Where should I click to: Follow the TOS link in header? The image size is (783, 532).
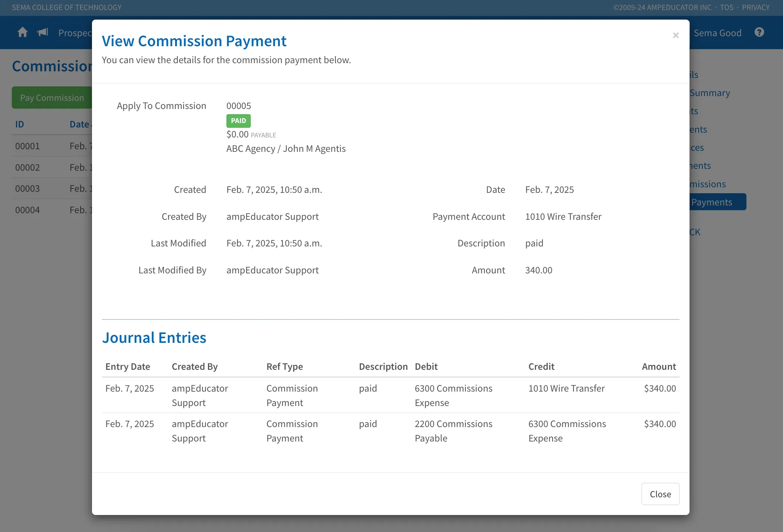point(726,7)
